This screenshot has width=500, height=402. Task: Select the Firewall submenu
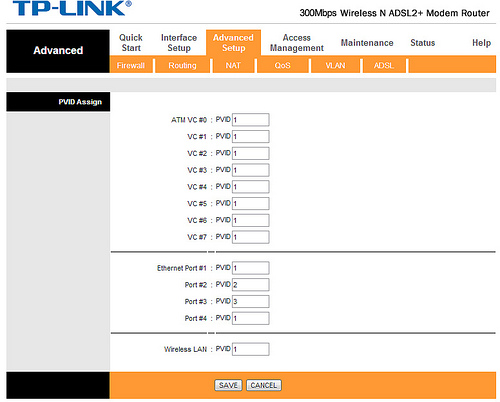[x=131, y=65]
